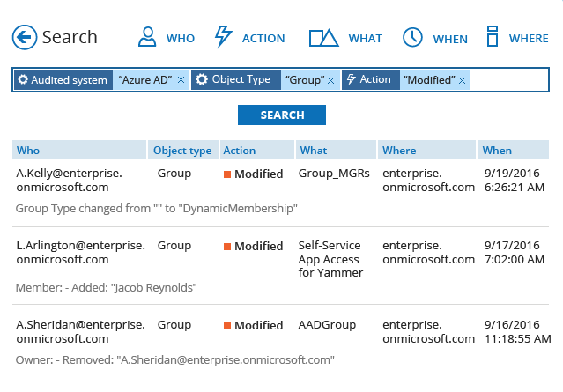The width and height of the screenshot is (563, 392).
Task: Open the WHAT filter label
Action: tap(365, 38)
